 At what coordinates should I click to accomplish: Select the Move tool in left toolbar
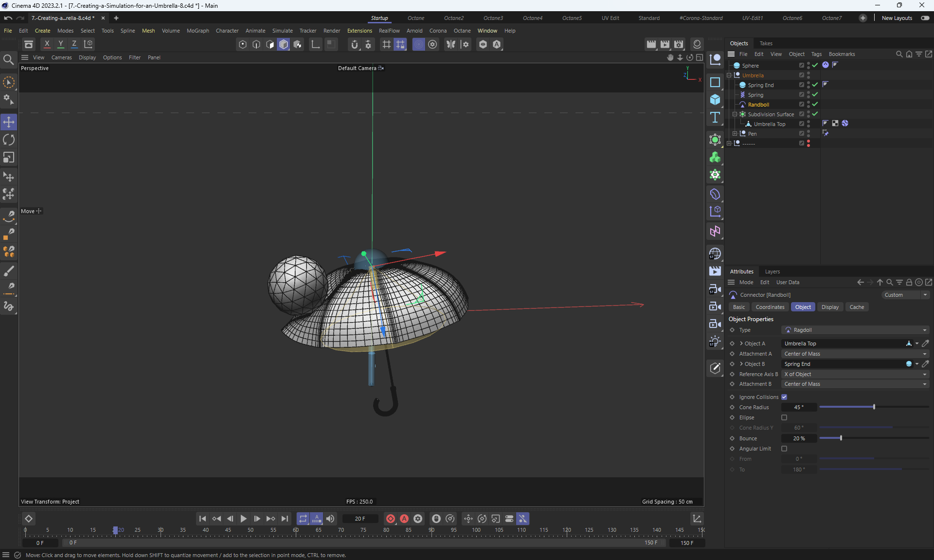coord(9,122)
